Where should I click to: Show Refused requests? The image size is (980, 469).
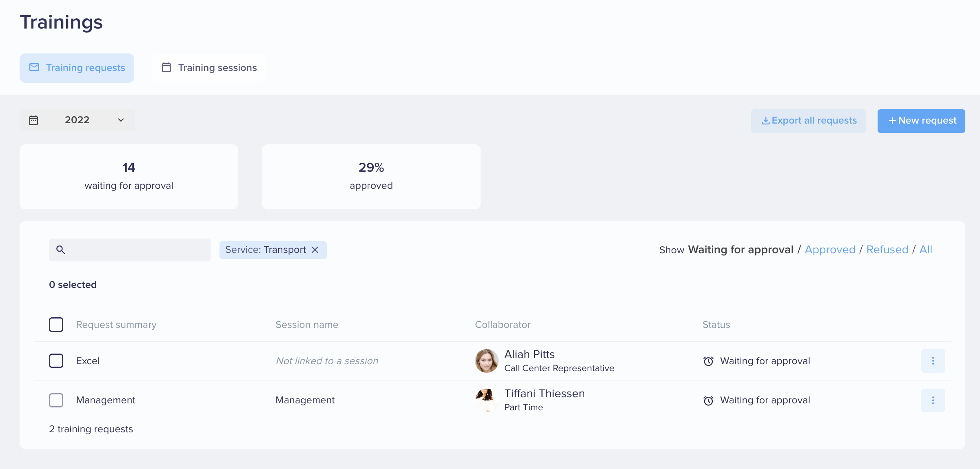click(887, 250)
